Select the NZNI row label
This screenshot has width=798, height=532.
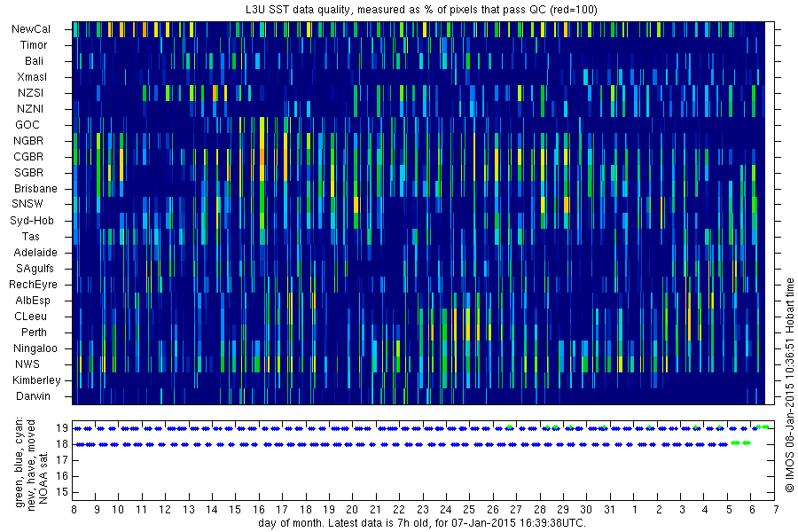30,108
